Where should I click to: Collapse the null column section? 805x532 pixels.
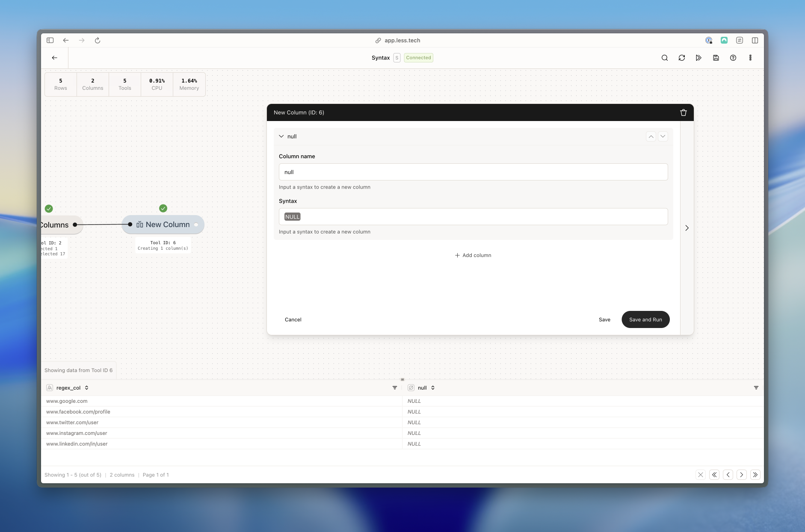pos(281,136)
